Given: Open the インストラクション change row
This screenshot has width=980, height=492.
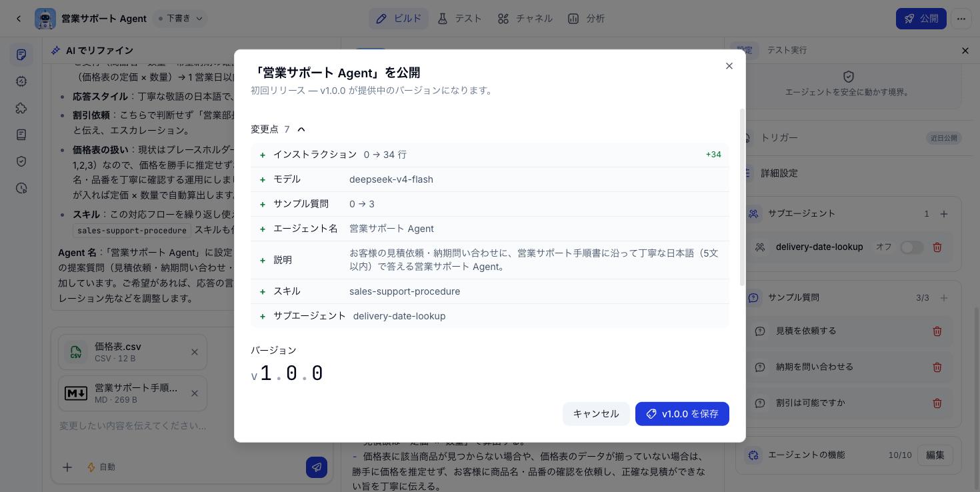Looking at the screenshot, I should pos(490,155).
